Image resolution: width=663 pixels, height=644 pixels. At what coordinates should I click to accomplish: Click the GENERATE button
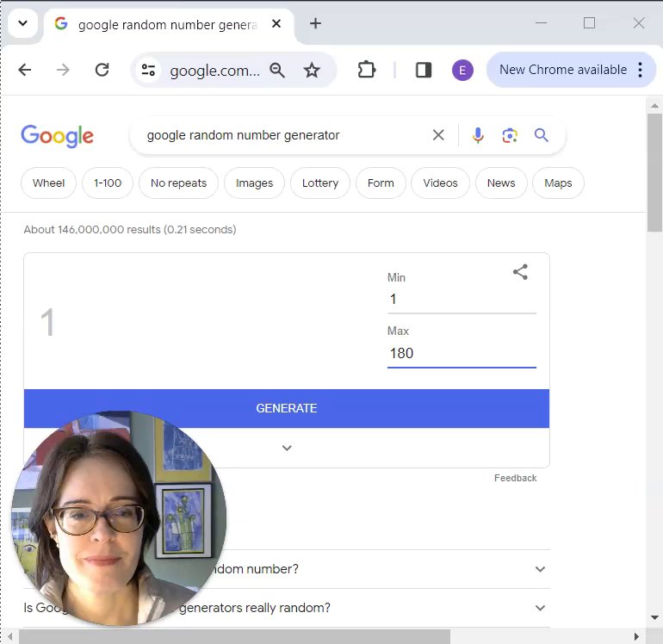point(287,408)
